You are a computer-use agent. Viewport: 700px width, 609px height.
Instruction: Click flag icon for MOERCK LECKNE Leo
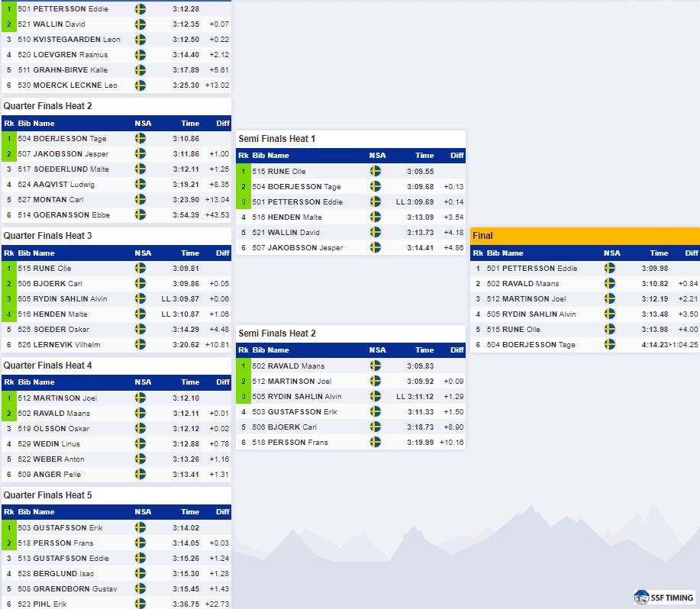click(140, 85)
